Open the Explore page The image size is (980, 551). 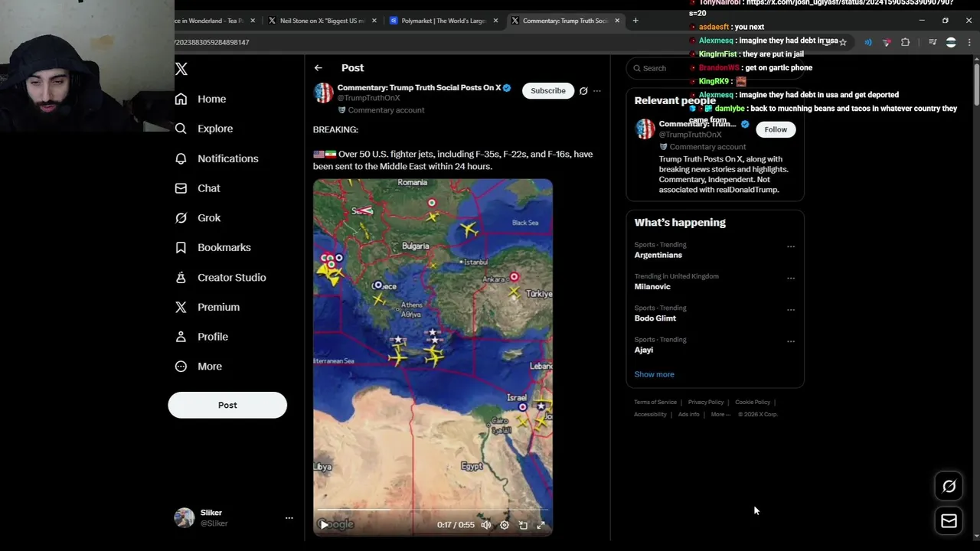(x=204, y=129)
